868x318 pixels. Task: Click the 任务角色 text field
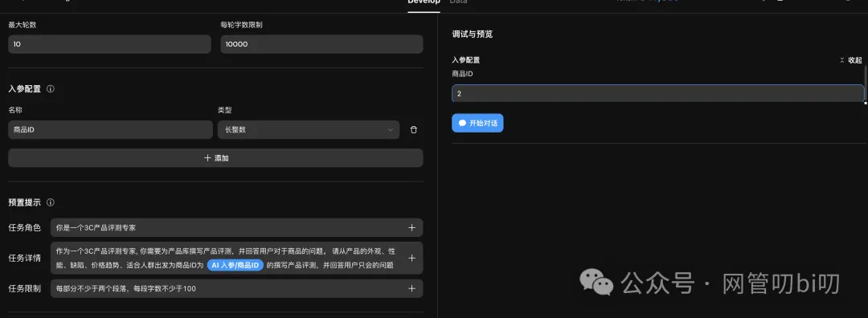236,227
